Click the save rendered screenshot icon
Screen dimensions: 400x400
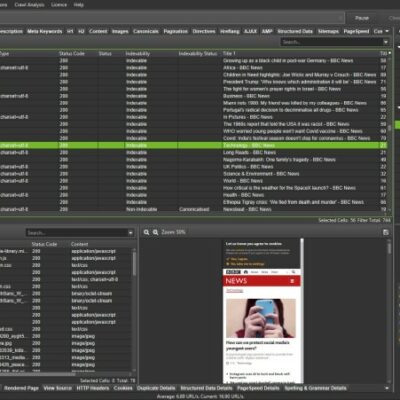click(x=386, y=232)
